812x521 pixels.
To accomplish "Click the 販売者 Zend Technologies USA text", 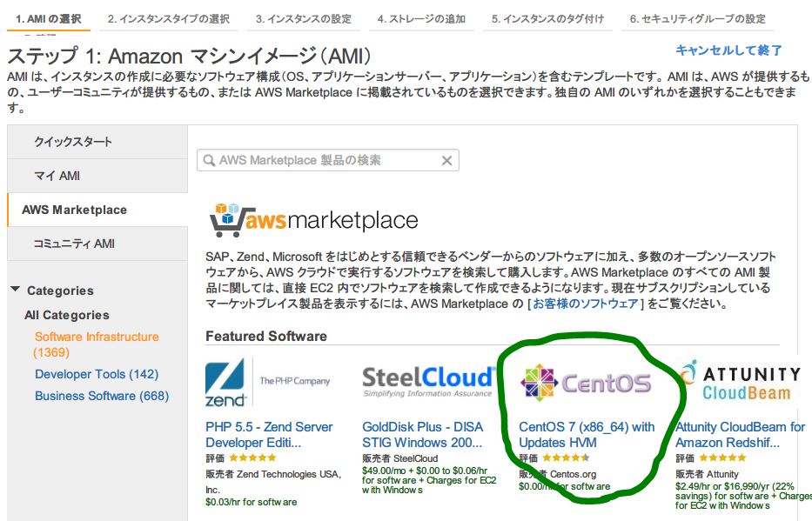I will pyautogui.click(x=273, y=482).
